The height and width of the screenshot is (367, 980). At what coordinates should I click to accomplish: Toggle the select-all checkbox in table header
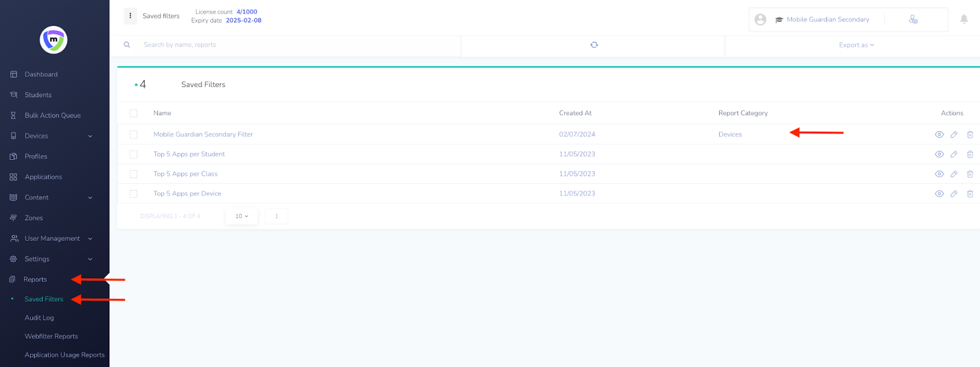134,113
